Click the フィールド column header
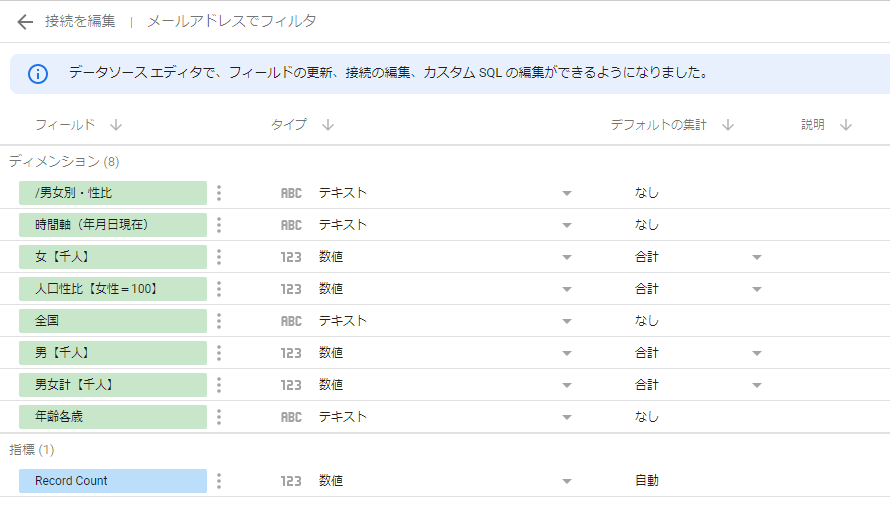Viewport: 890px width, 517px height. coord(65,125)
